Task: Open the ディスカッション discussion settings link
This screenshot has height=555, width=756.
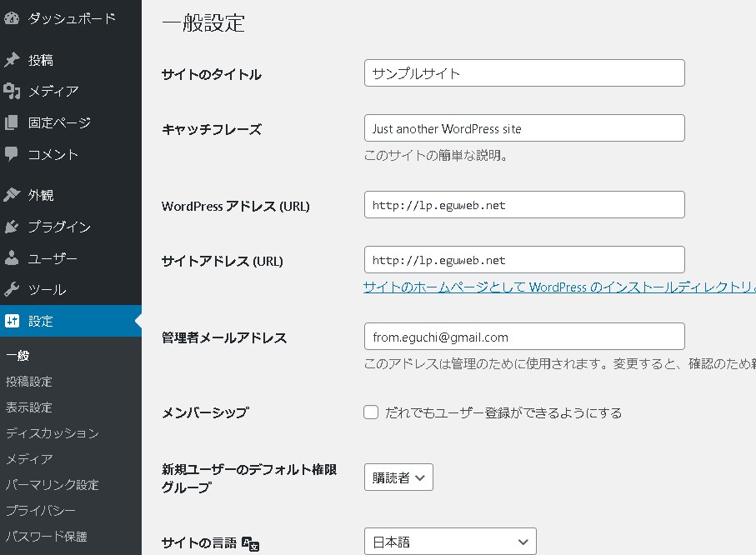Action: (53, 433)
